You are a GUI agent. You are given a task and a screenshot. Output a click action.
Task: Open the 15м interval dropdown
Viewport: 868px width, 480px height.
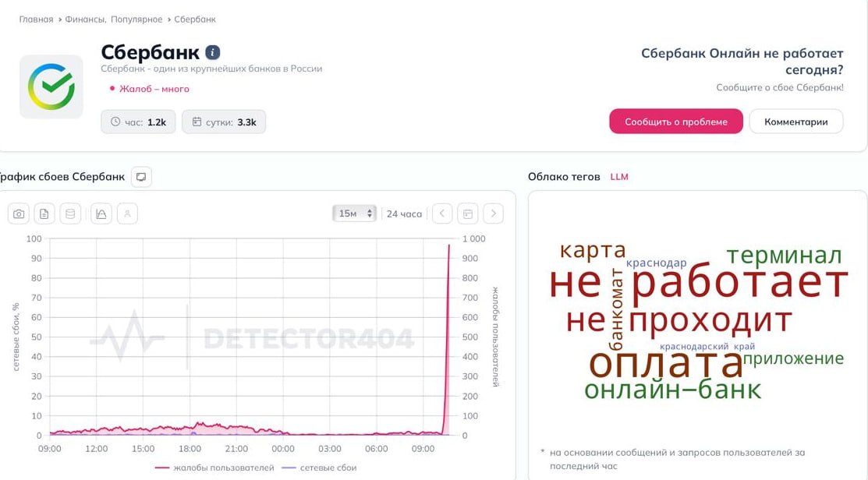click(x=355, y=214)
